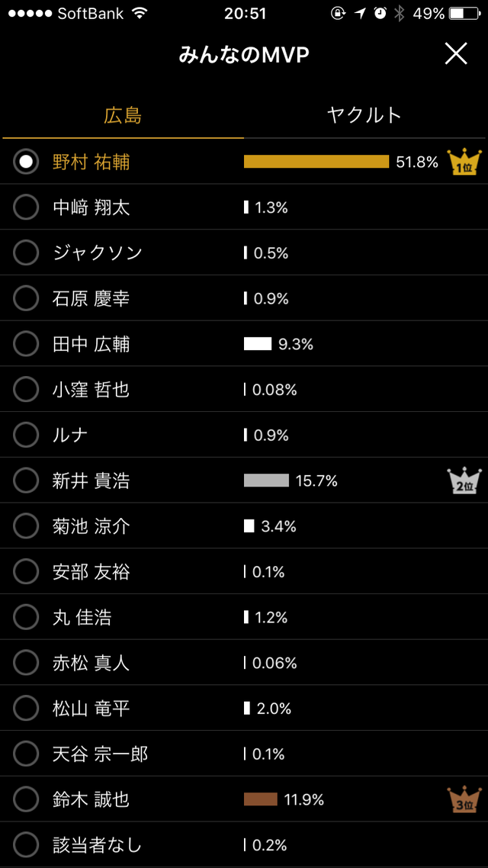Viewport: 488px width, 868px height.
Task: Tap the player name 丸 佳浩
Action: pyautogui.click(x=82, y=617)
